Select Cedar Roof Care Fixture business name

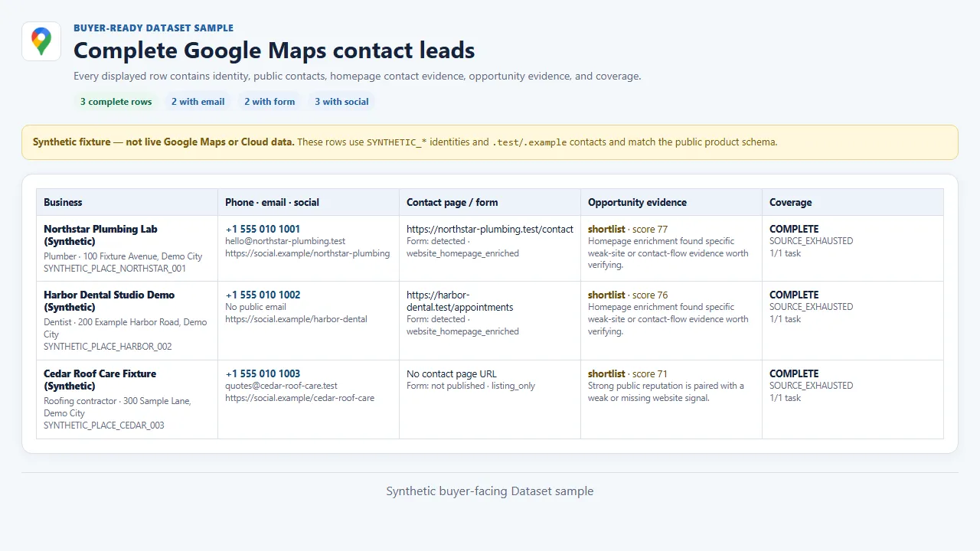tap(100, 380)
